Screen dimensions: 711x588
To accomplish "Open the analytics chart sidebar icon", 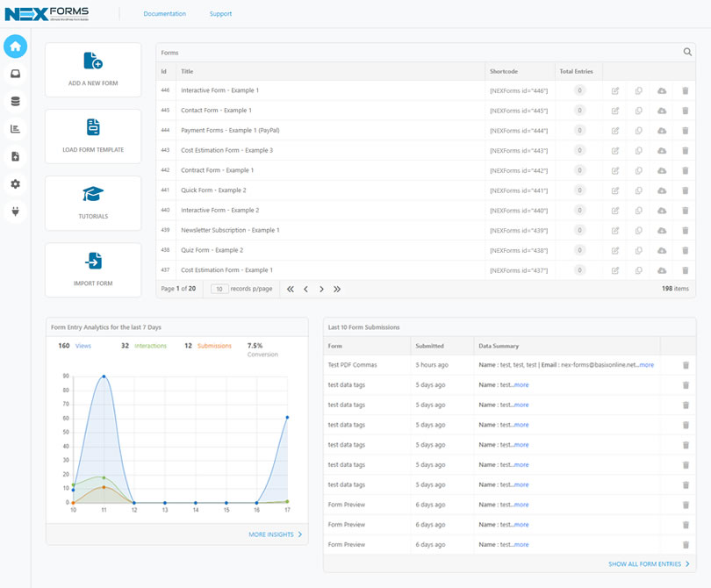I will coord(16,129).
